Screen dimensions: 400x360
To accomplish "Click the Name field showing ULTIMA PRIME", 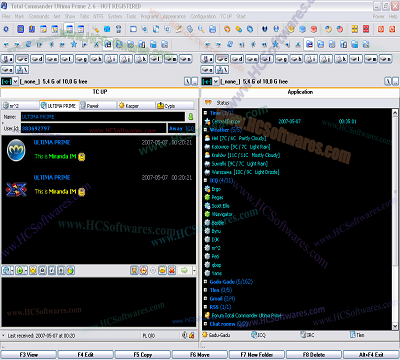I will coord(103,117).
